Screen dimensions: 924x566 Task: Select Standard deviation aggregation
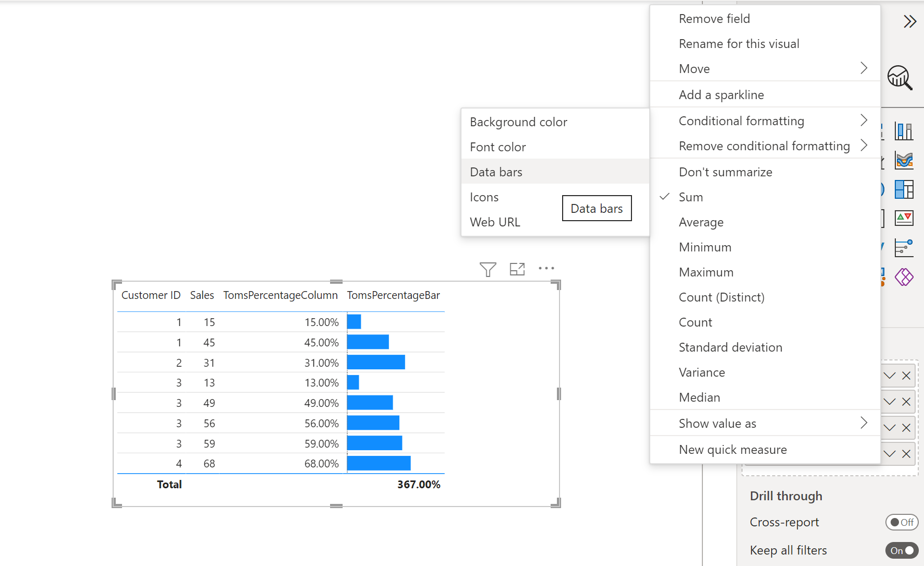(x=765, y=347)
